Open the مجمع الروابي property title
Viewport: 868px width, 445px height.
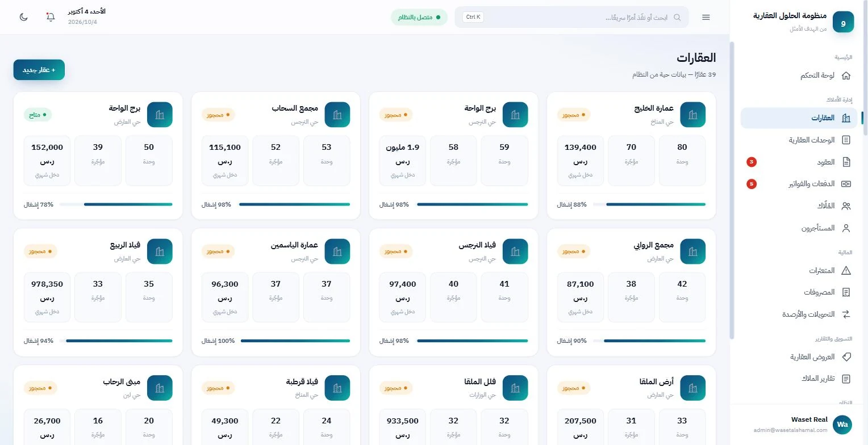[653, 245]
